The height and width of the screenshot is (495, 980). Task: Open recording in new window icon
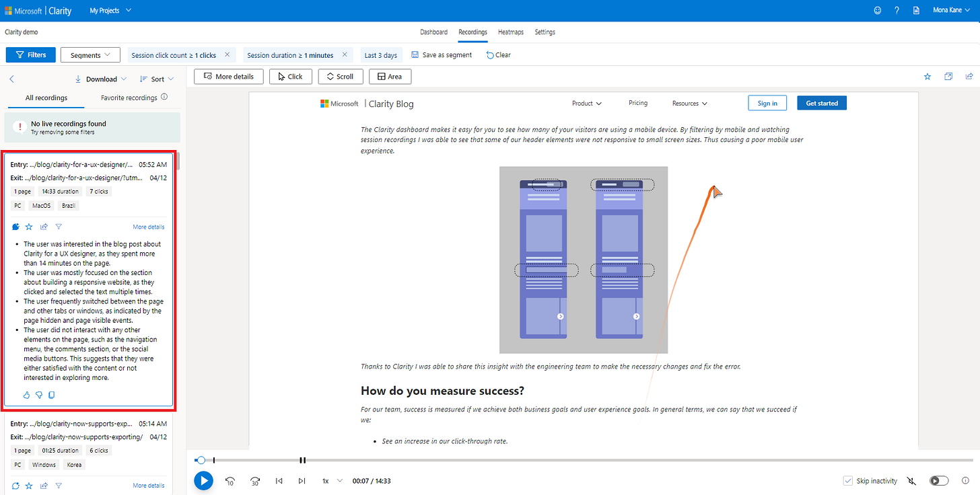(948, 77)
